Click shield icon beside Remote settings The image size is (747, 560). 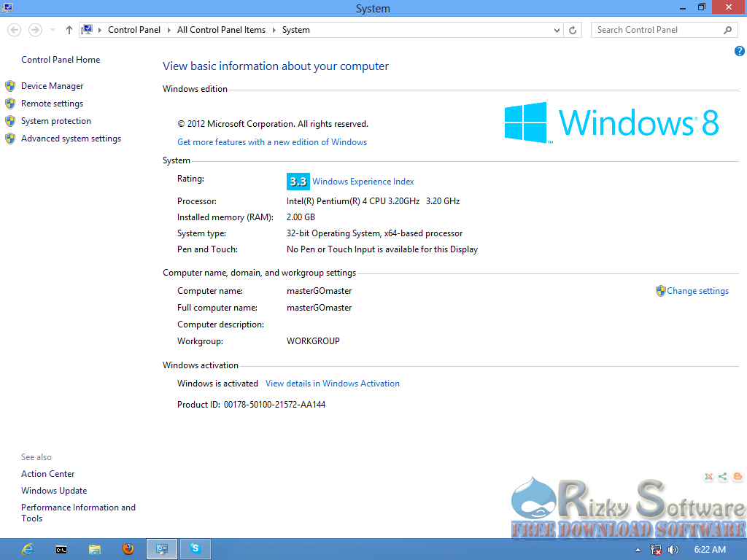tap(10, 104)
